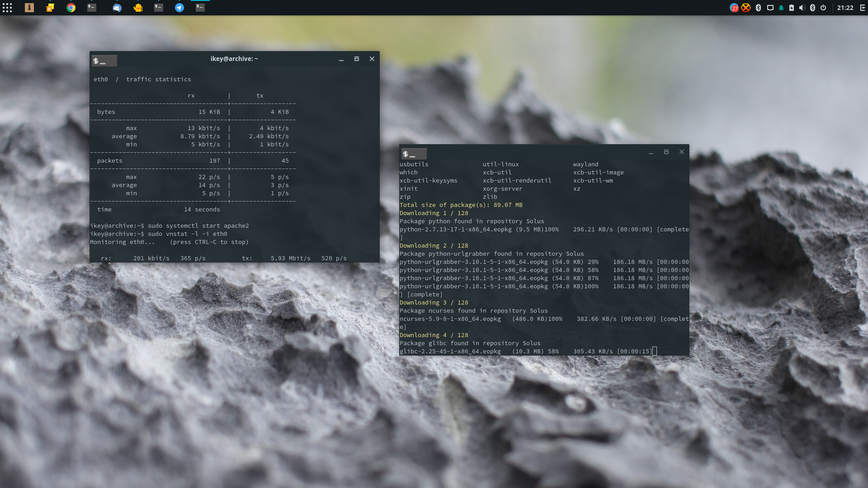
Task: Click the ikey@archive: ~ window title
Action: pyautogui.click(x=234, y=59)
